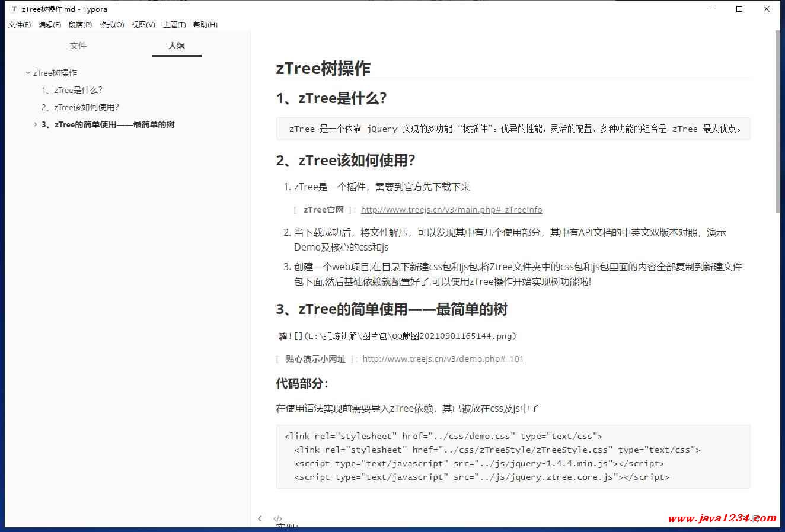This screenshot has width=785, height=532.
Task: Switch to the 大纲 sidebar tab
Action: point(177,46)
